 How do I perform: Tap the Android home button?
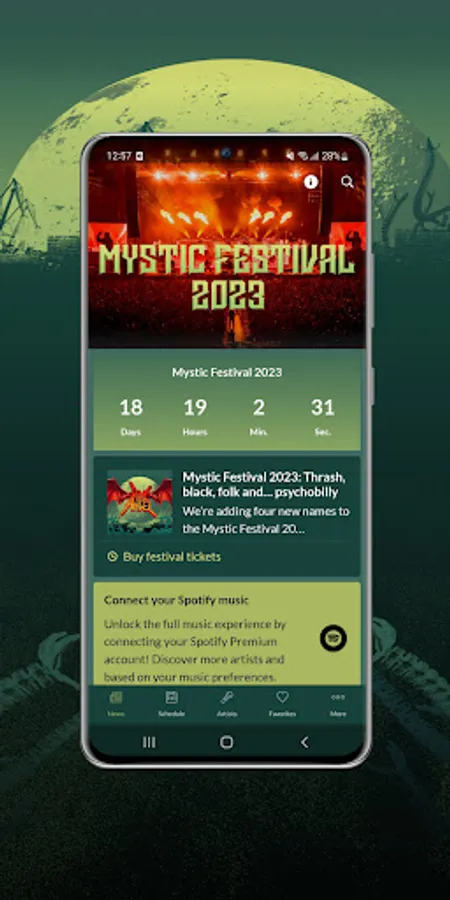pos(227,742)
